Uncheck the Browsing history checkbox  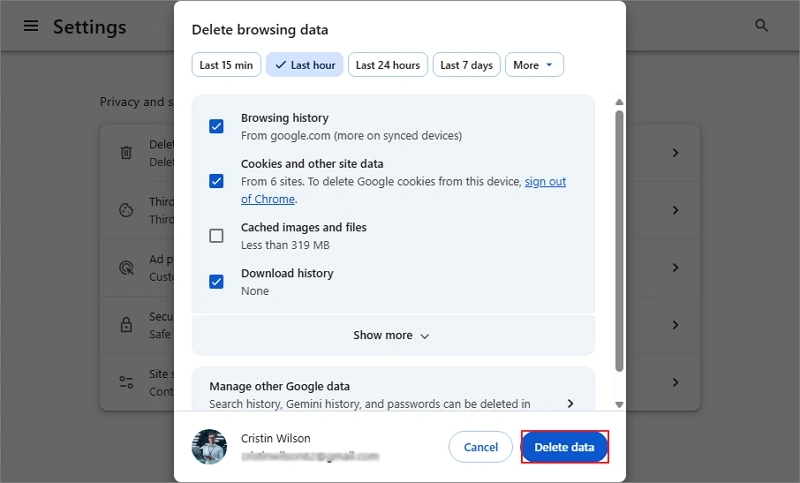(216, 126)
